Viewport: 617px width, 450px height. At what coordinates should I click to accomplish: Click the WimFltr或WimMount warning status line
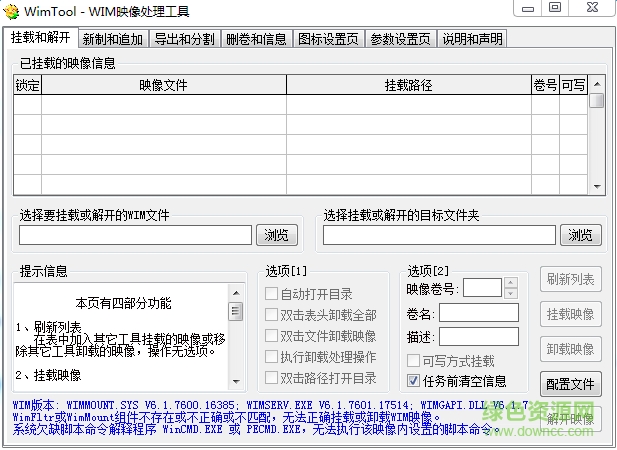[x=227, y=417]
